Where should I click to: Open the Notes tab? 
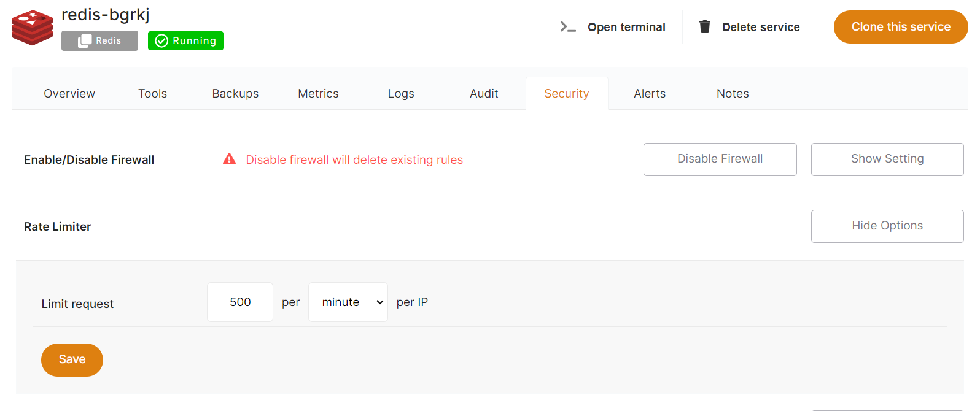[733, 93]
